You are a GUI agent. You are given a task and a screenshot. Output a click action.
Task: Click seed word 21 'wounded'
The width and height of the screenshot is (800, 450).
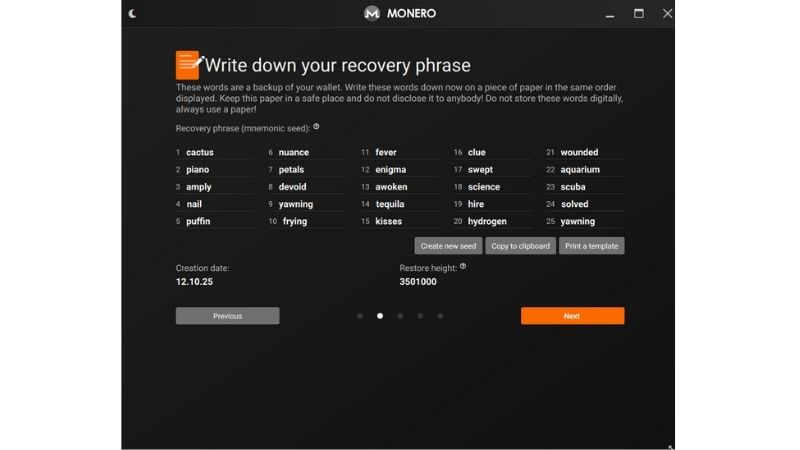580,152
